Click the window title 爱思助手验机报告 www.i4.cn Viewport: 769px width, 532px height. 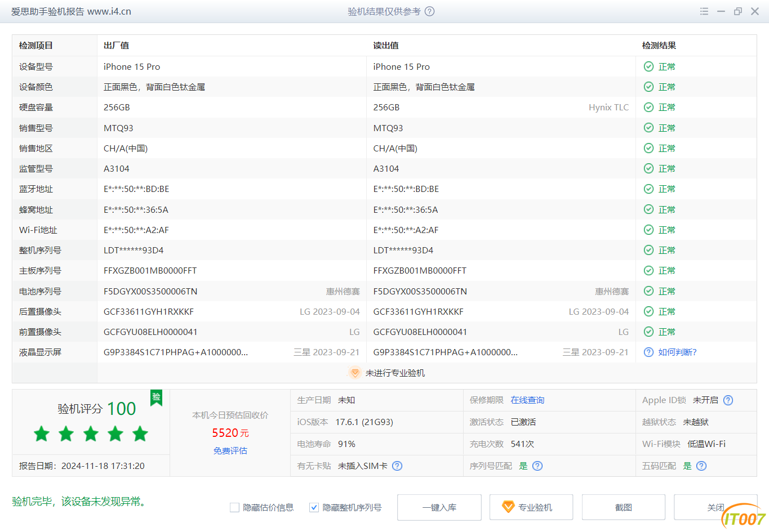[x=71, y=11]
